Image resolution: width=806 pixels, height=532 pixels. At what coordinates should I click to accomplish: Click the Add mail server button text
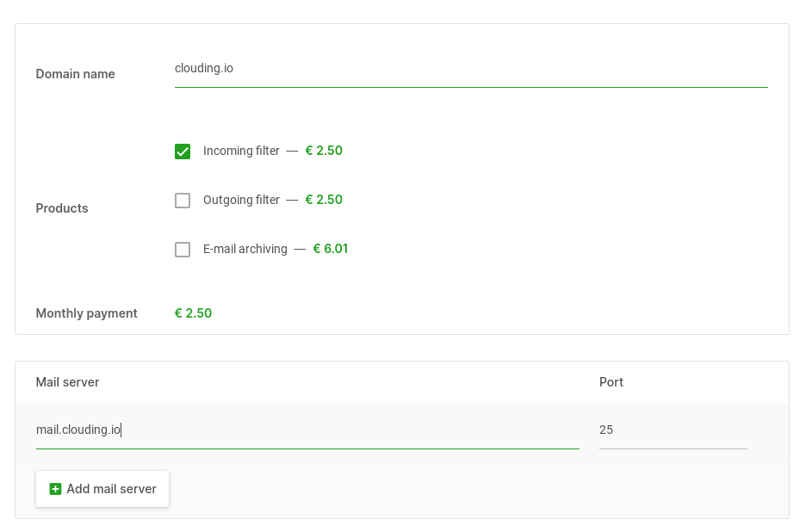112,489
